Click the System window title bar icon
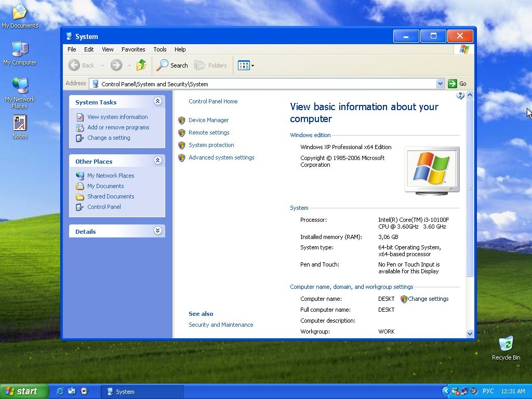The width and height of the screenshot is (532, 399). point(69,36)
